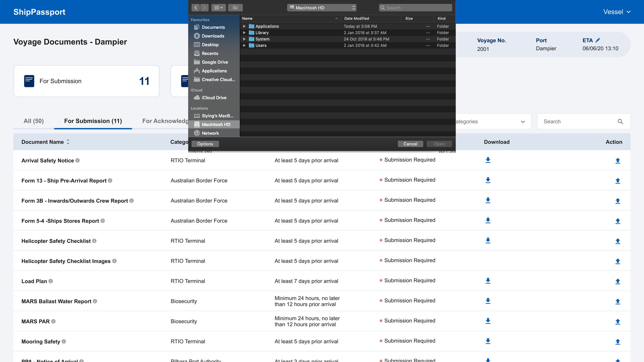Viewport: 644px width, 362px height.
Task: Download the Arrival Safety Notice document
Action: coord(488,160)
